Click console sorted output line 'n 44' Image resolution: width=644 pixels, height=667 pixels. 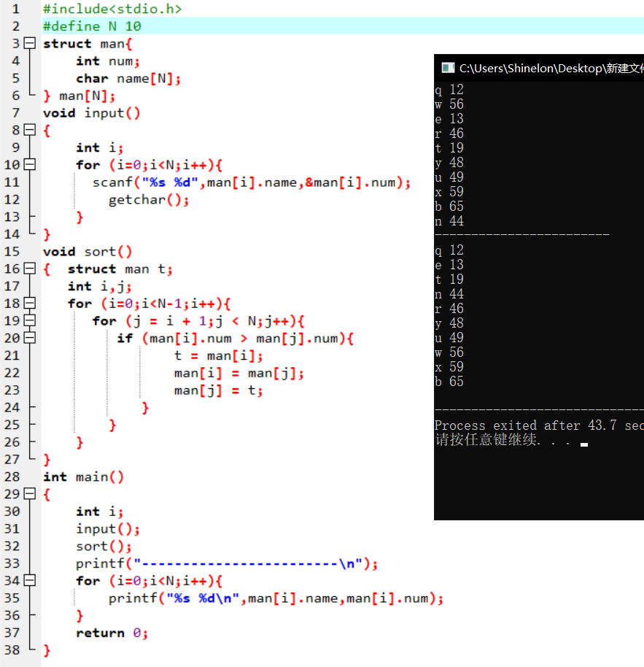[x=449, y=294]
